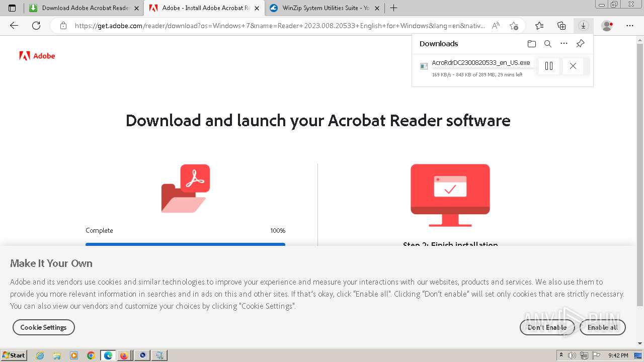Close the WinZip System Utilities tab
Screen dimensions: 644x362
(377, 8)
